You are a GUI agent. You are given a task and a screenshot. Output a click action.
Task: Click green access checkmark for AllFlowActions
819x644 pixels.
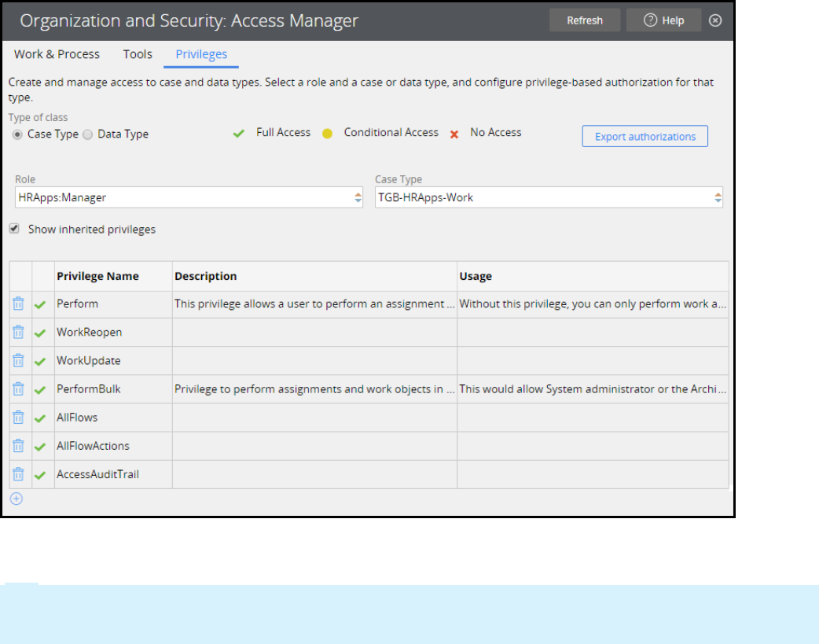41,447
